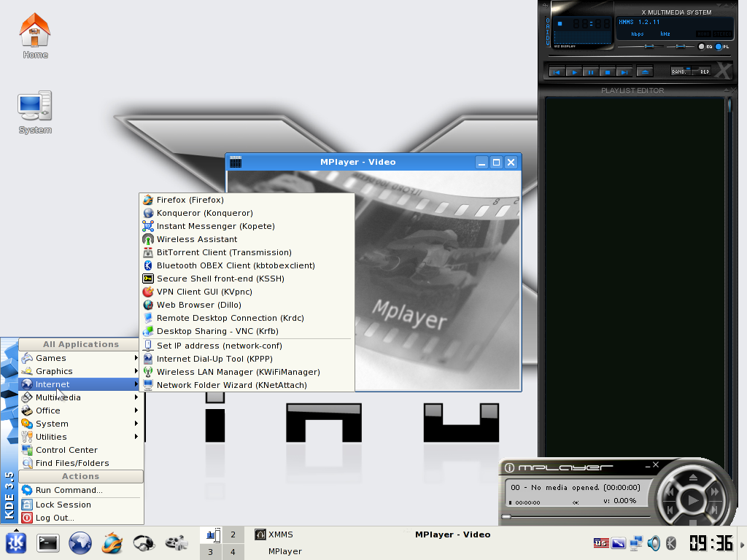Click the Secure Shell front-end (KSSH) icon
The image size is (747, 560).
point(148,279)
